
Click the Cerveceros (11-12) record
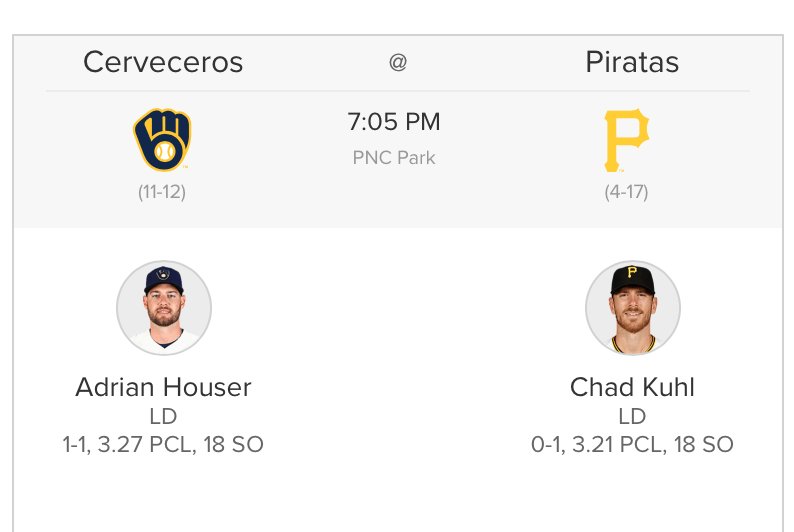162,192
